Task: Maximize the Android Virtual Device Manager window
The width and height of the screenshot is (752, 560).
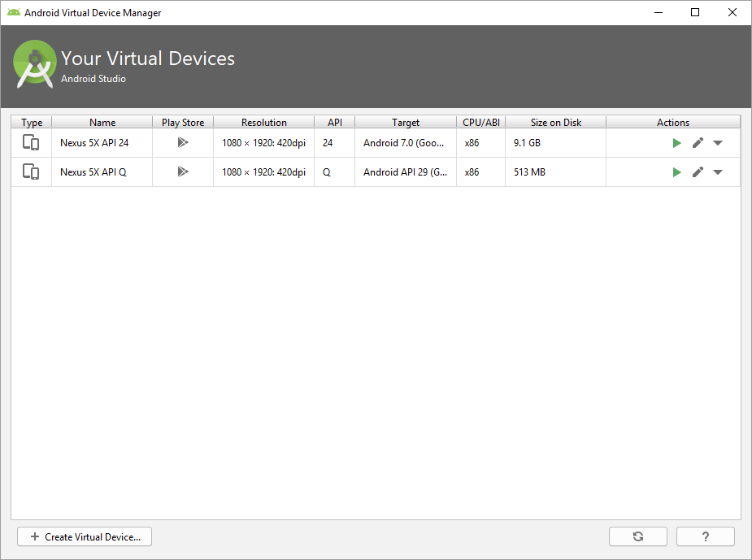Action: pyautogui.click(x=695, y=12)
